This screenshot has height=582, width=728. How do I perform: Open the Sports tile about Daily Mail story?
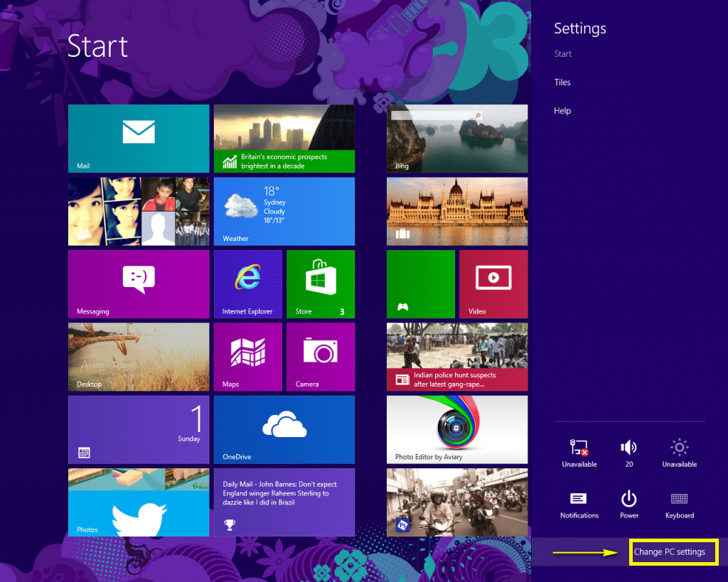click(x=284, y=502)
